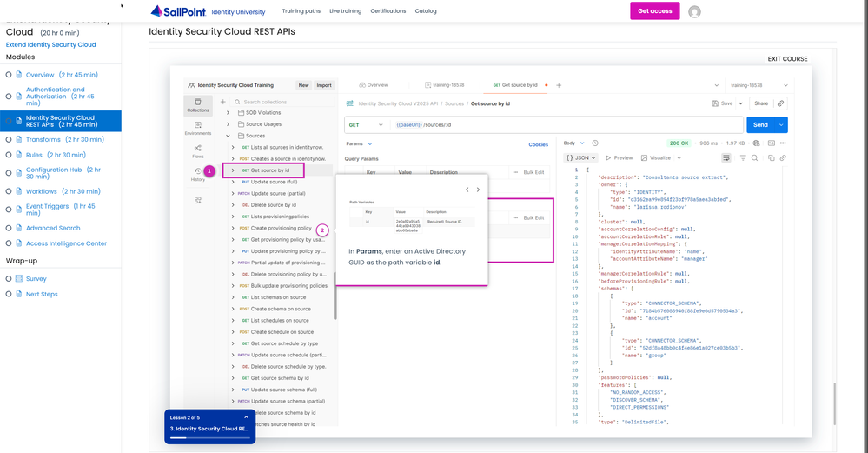868x453 pixels.
Task: Open the Send button dropdown arrow
Action: click(781, 125)
